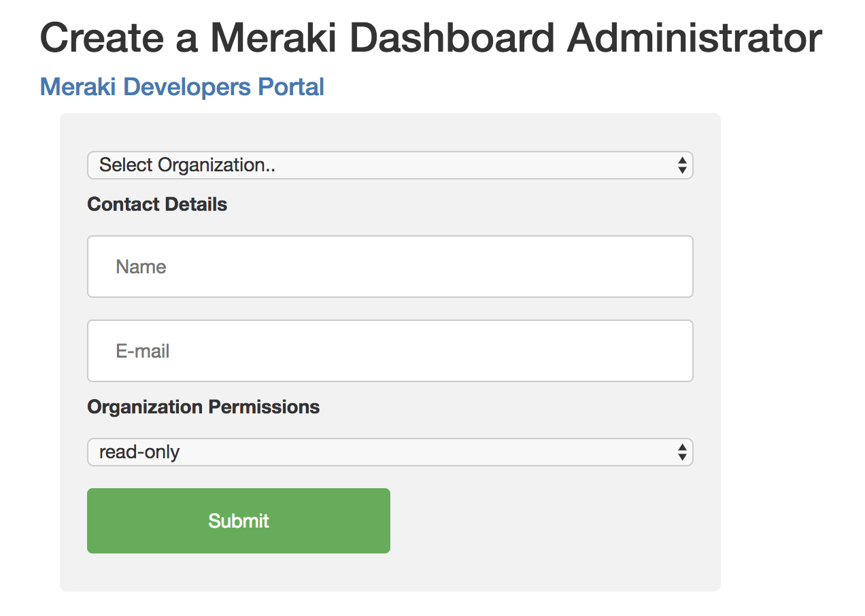Screen dimensions: 865x616
Task: Click empty gray form area beside Submit
Action: [544, 521]
